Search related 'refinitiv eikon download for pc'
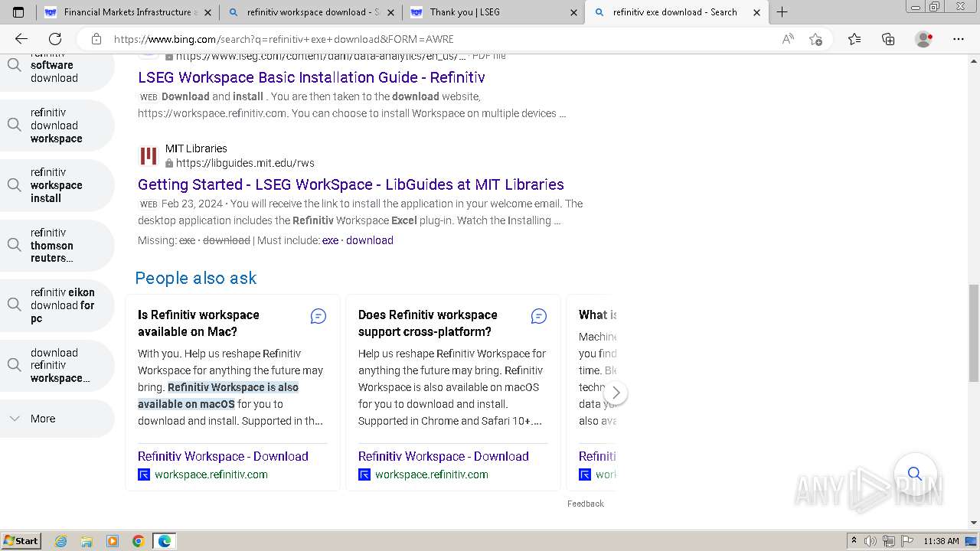This screenshot has height=551, width=980. tap(57, 305)
